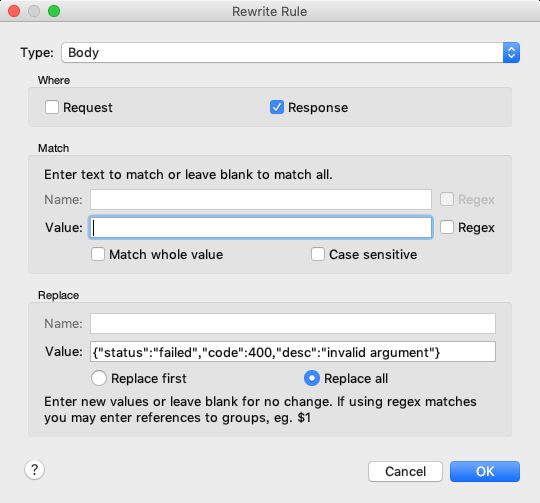Uncheck the Response checkbox
This screenshot has height=503, width=540.
[x=277, y=107]
